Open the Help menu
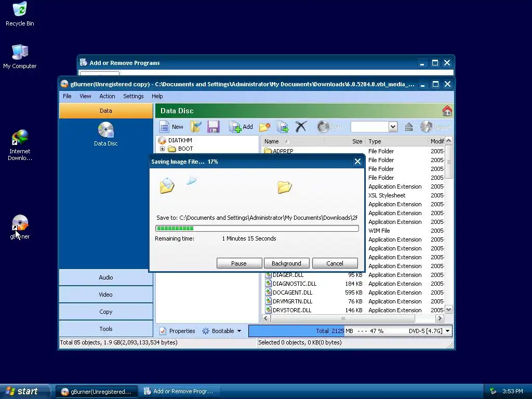The image size is (532, 399). (157, 96)
